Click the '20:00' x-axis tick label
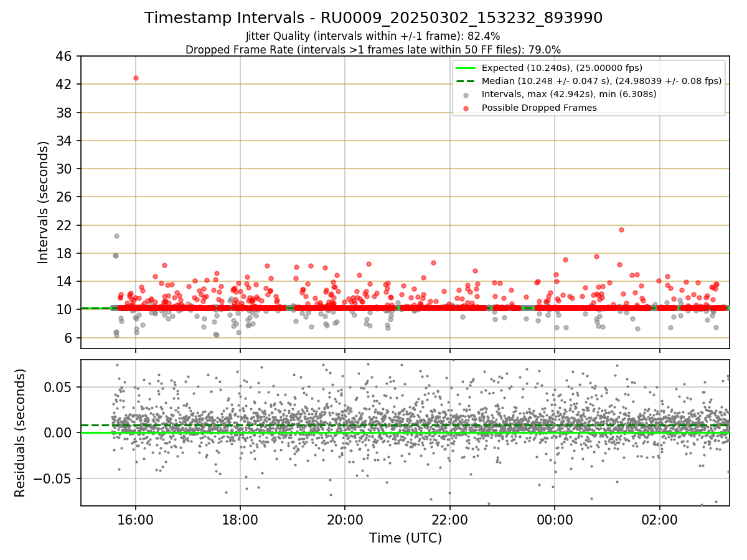747x560 pixels. [345, 520]
